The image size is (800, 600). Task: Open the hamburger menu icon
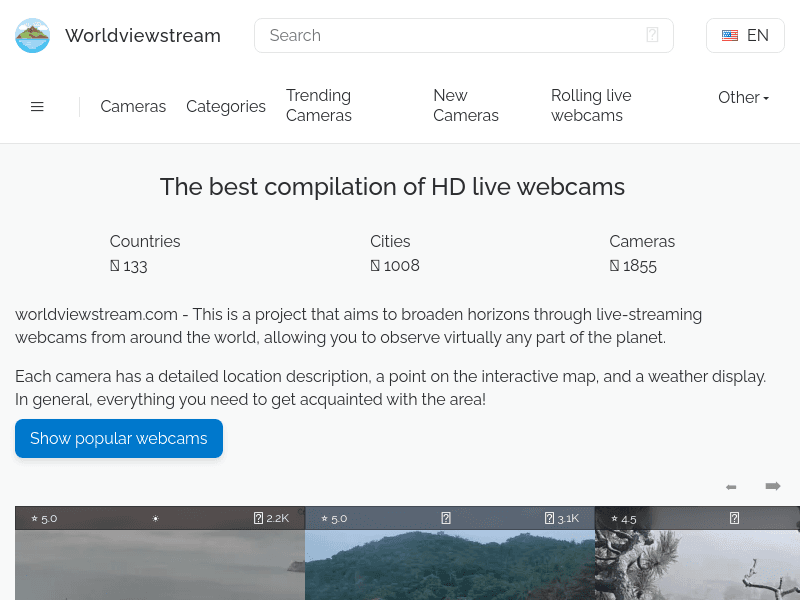coord(37,106)
